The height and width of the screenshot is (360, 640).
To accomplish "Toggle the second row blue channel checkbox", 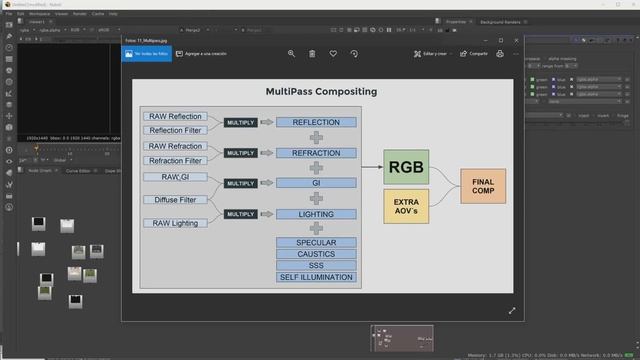I will 553,87.
